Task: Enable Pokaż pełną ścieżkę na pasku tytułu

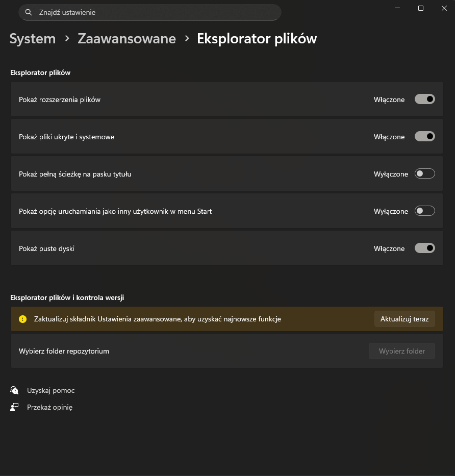Action: 424,173
